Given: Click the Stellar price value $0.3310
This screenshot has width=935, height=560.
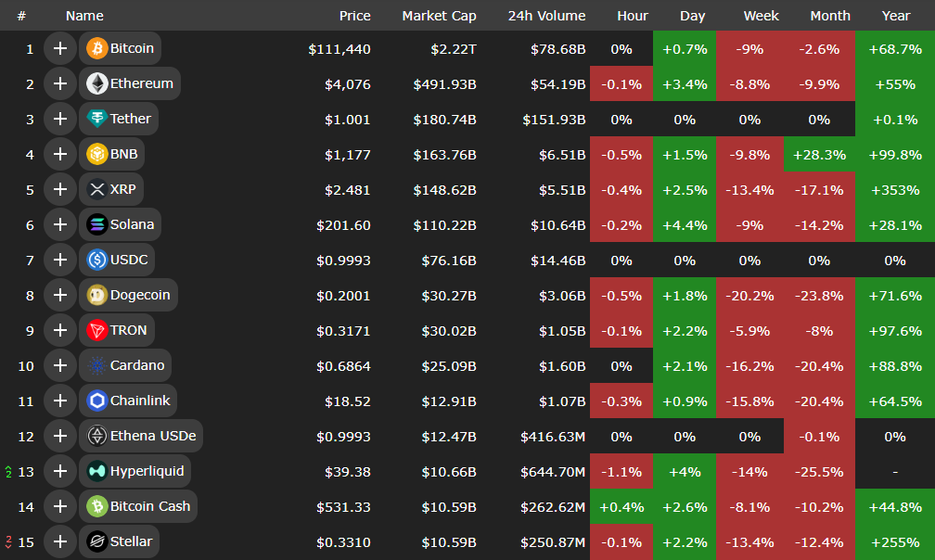Looking at the screenshot, I should [x=343, y=541].
